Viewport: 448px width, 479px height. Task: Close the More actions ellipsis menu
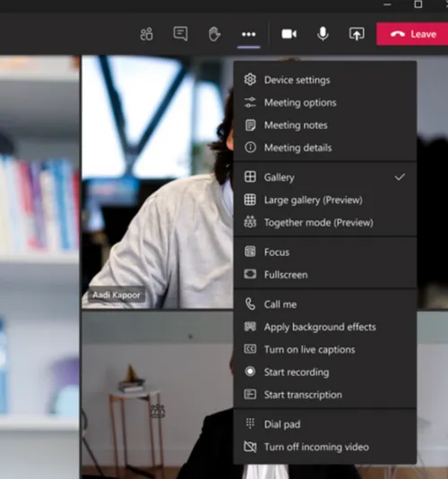click(x=248, y=34)
